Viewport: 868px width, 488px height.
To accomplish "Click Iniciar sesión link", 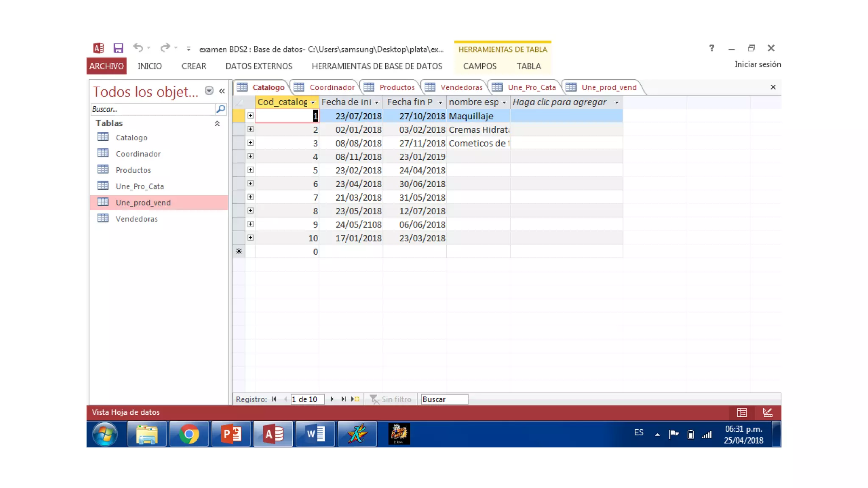I will pyautogui.click(x=757, y=64).
